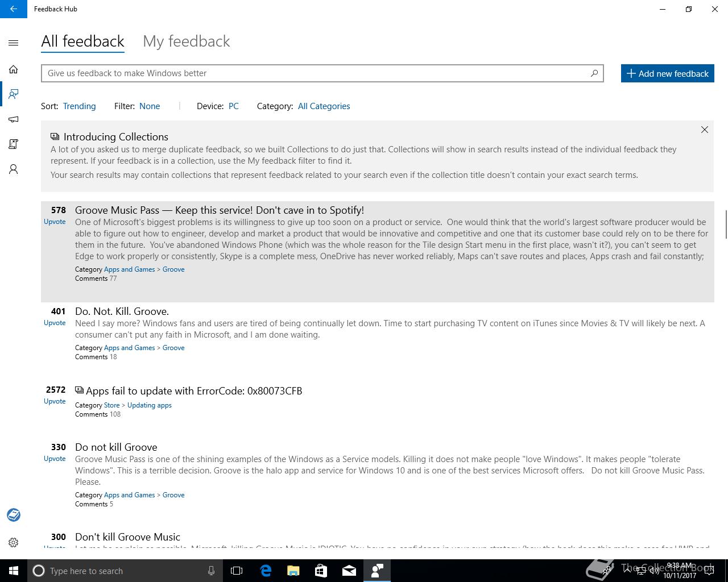Click the taskbar search box
The height and width of the screenshot is (582, 728).
click(125, 571)
